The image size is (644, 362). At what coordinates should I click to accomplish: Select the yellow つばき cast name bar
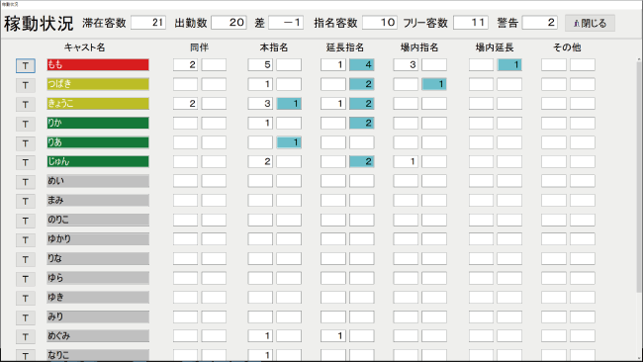tap(98, 84)
